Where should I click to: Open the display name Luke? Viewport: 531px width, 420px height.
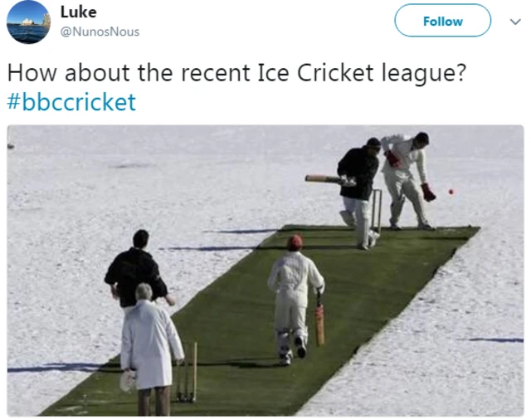pos(79,12)
